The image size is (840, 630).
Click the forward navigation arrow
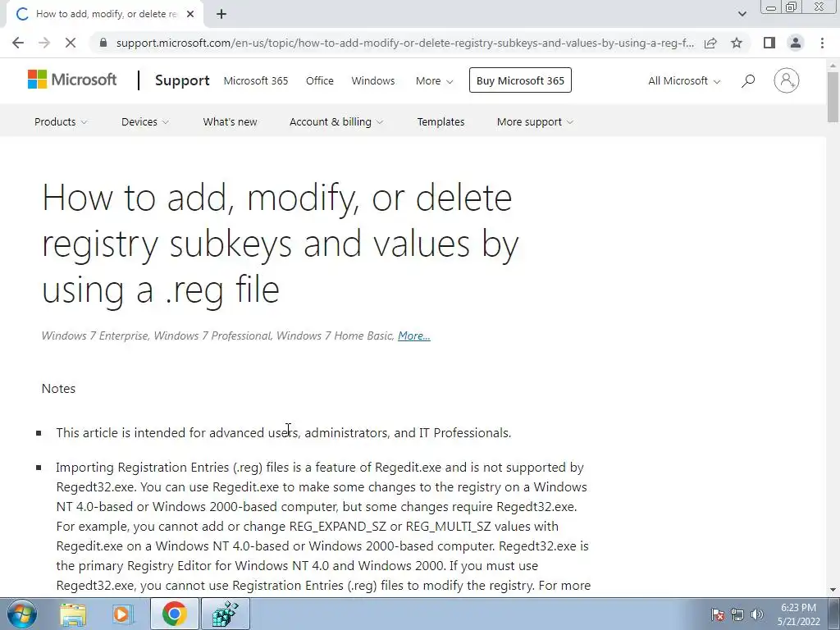(x=44, y=43)
